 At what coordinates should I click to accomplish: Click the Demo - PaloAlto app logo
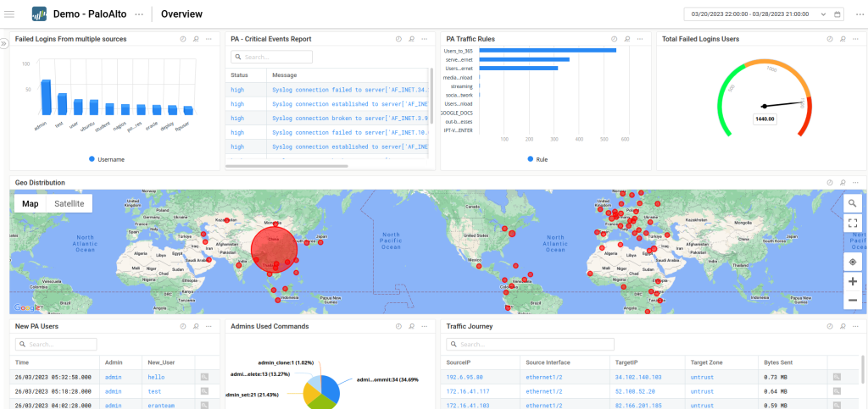39,14
